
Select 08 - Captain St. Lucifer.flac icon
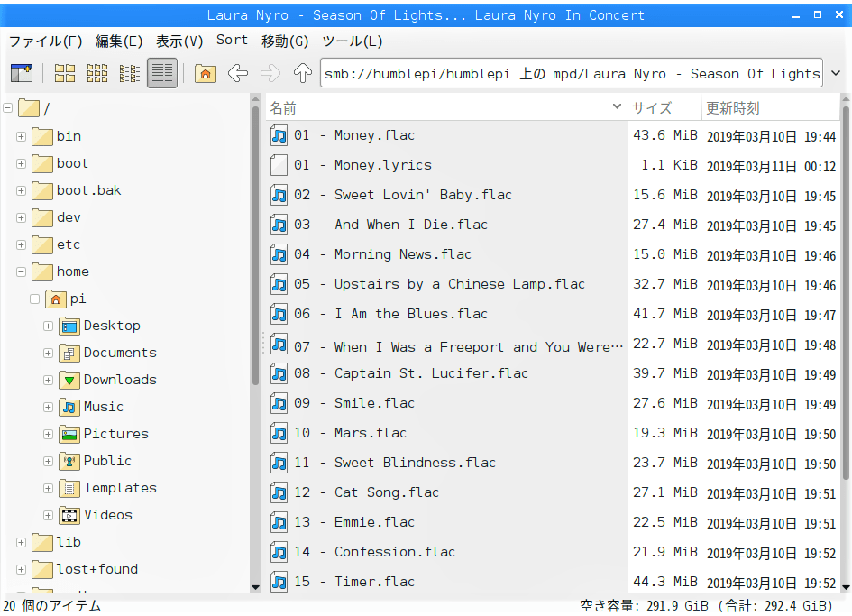[279, 373]
